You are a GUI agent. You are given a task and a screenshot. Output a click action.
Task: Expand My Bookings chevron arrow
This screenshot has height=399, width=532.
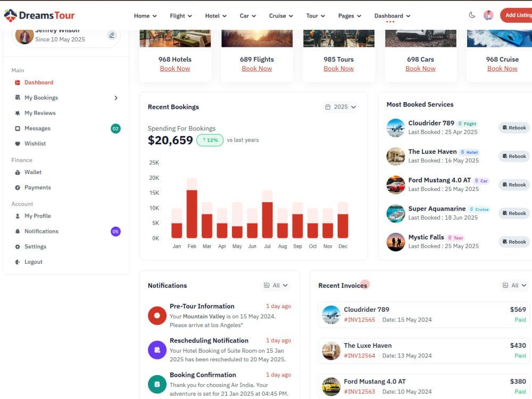click(116, 98)
